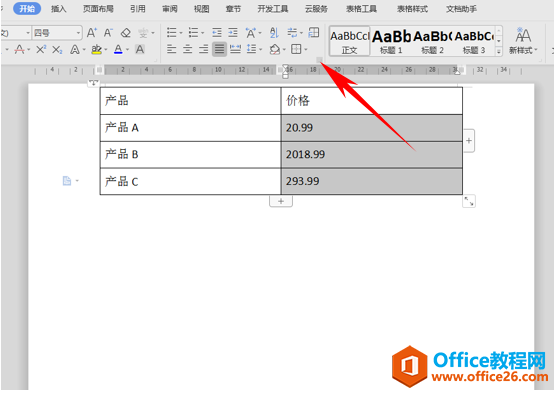
Task: Open the font name dropdown arrow
Action: 28,33
